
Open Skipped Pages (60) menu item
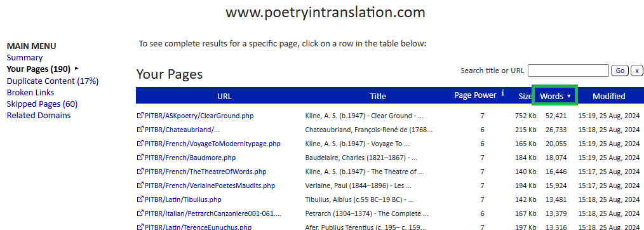pyautogui.click(x=43, y=104)
